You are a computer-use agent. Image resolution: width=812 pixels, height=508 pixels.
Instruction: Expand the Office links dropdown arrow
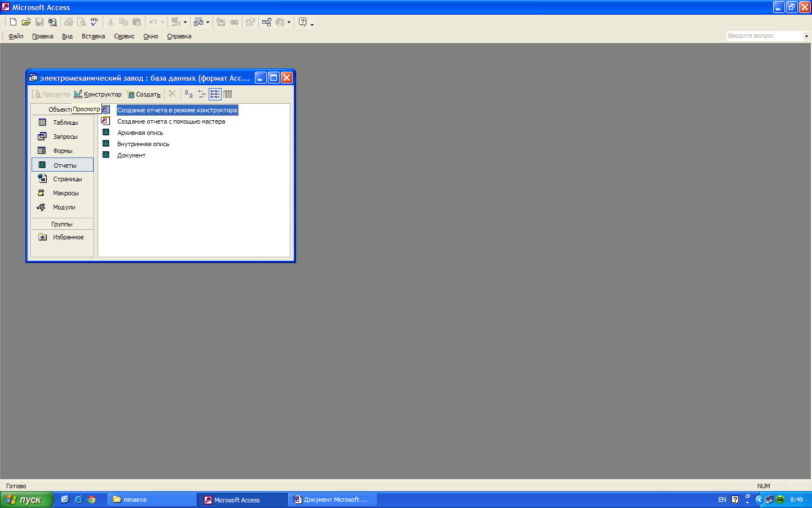(185, 22)
